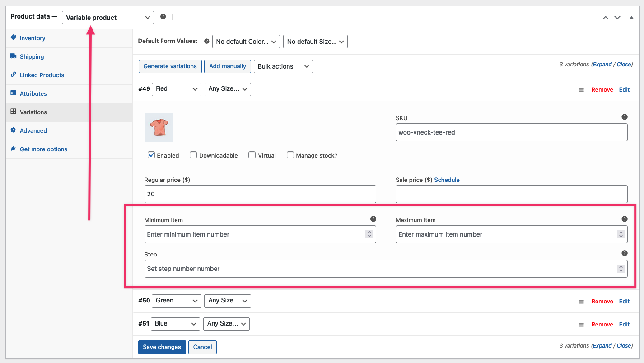Viewport: 644px width, 363px height.
Task: Click the Add manually button
Action: click(x=228, y=66)
